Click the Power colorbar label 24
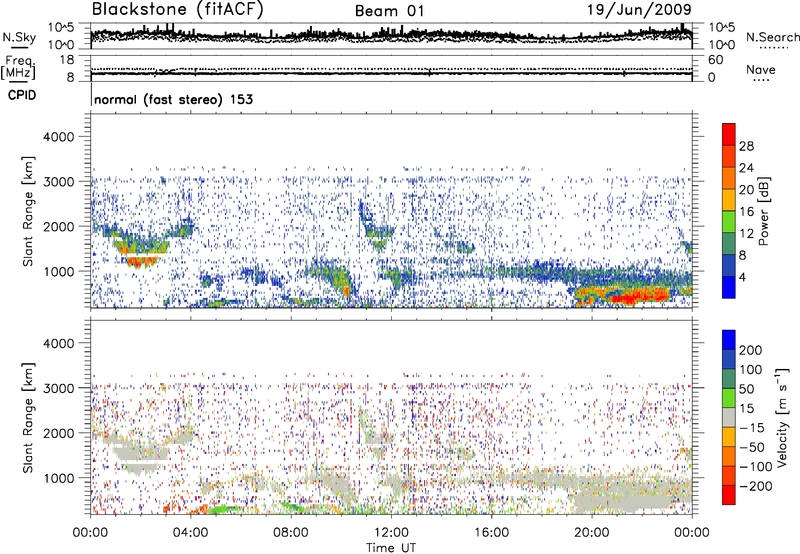Viewport: 800px width, 554px height. click(746, 168)
